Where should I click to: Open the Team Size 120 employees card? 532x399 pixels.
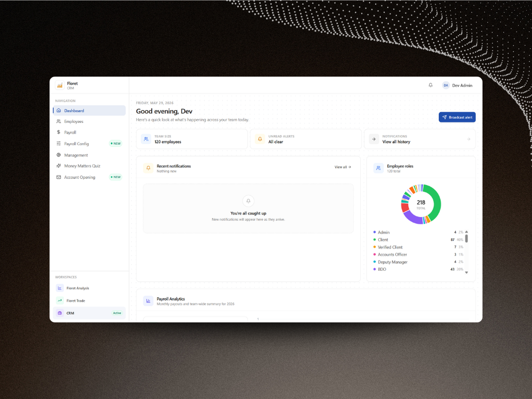pos(192,139)
